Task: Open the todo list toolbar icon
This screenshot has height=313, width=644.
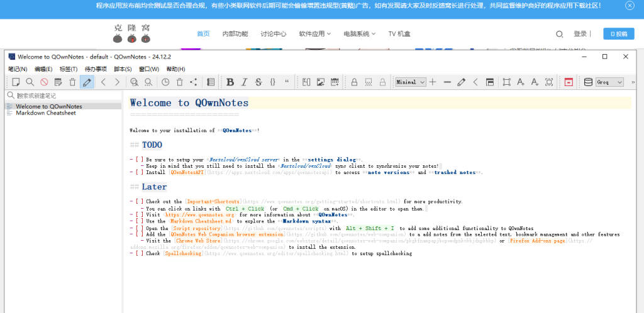Action: pyautogui.click(x=211, y=82)
